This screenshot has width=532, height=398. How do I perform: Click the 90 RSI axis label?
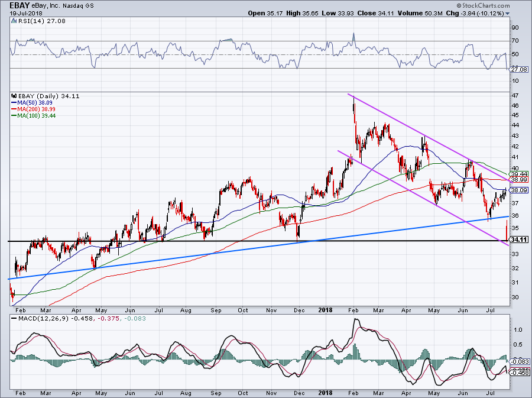(515, 28)
